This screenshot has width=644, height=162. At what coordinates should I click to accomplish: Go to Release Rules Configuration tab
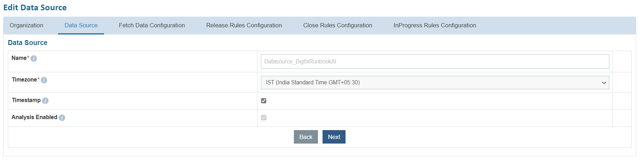(244, 26)
